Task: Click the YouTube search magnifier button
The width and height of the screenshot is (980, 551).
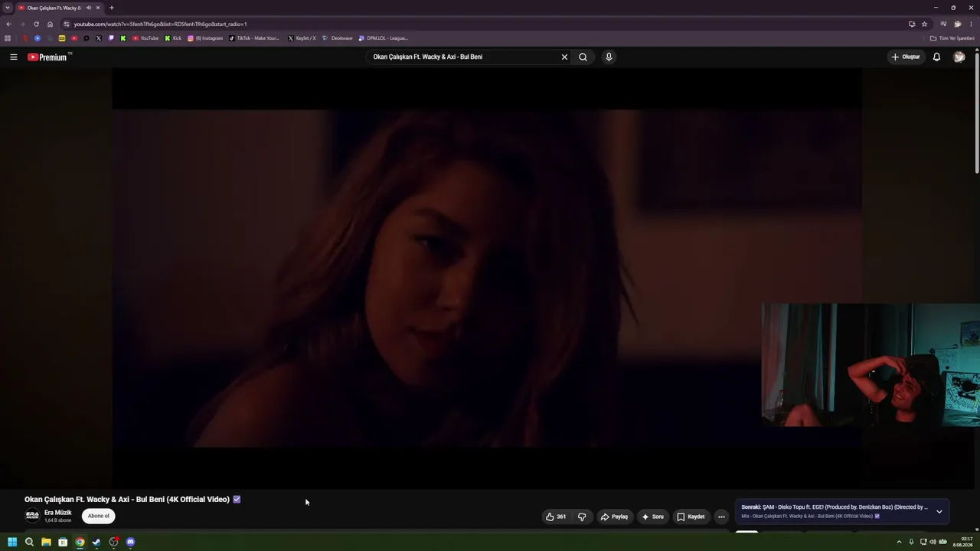Action: [x=583, y=57]
